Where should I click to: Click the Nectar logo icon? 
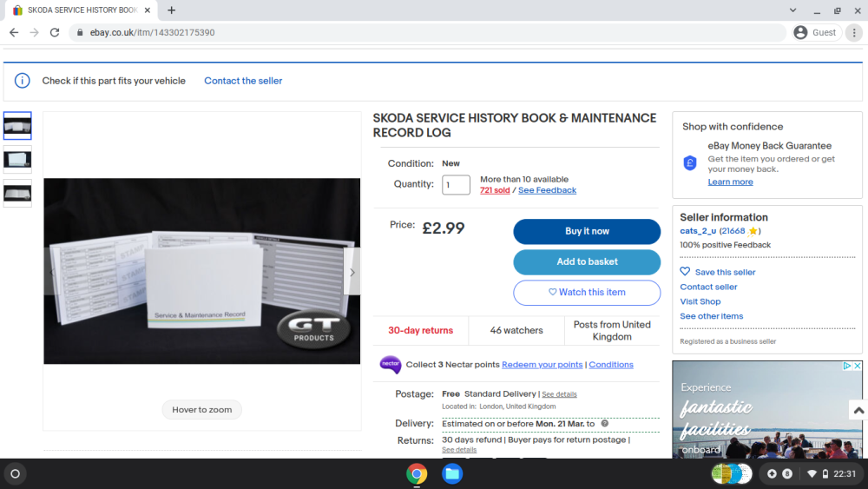(x=391, y=365)
